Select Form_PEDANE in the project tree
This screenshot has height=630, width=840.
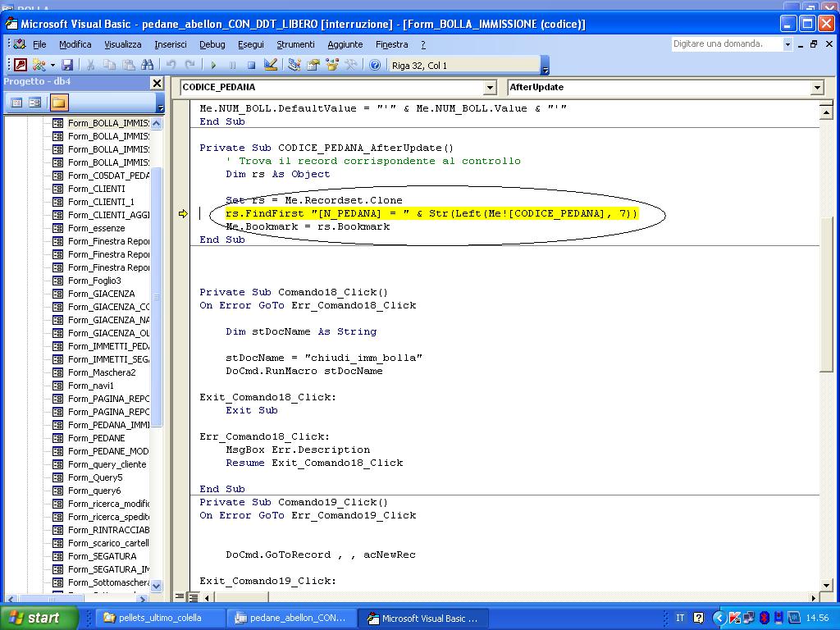(x=97, y=438)
